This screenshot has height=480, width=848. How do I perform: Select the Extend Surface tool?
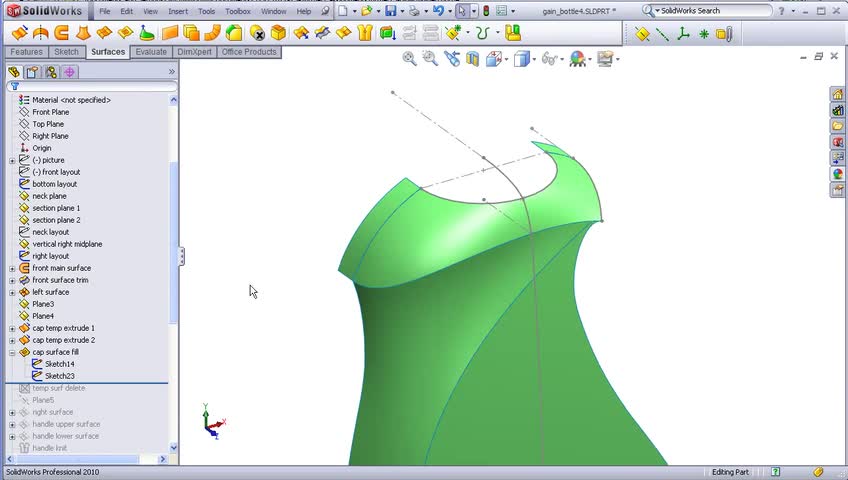301,34
